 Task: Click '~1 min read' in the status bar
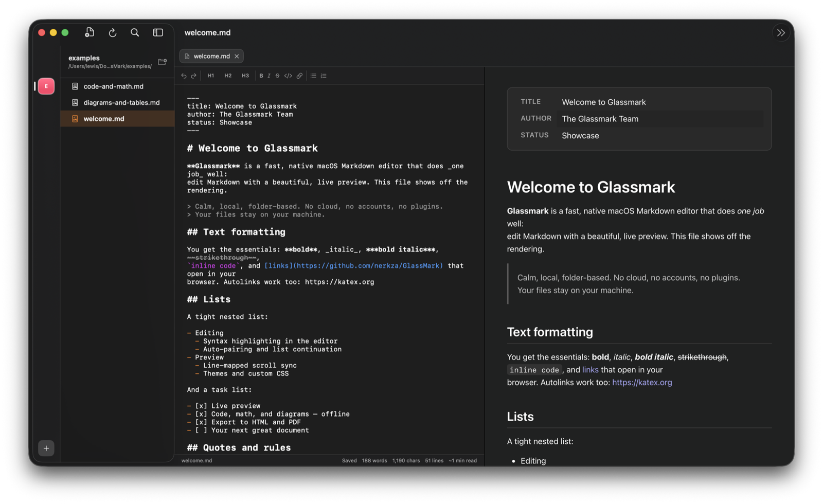(x=462, y=461)
